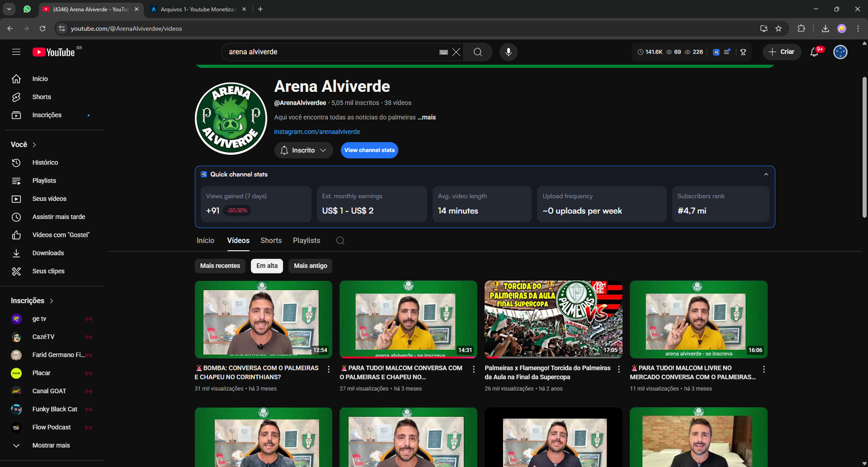
Task: Bookmark this page with the star icon
Action: pyautogui.click(x=778, y=29)
